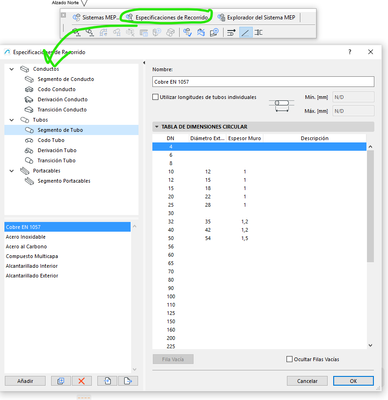Click the import specification icon button
The height and width of the screenshot is (400, 388).
click(107, 381)
